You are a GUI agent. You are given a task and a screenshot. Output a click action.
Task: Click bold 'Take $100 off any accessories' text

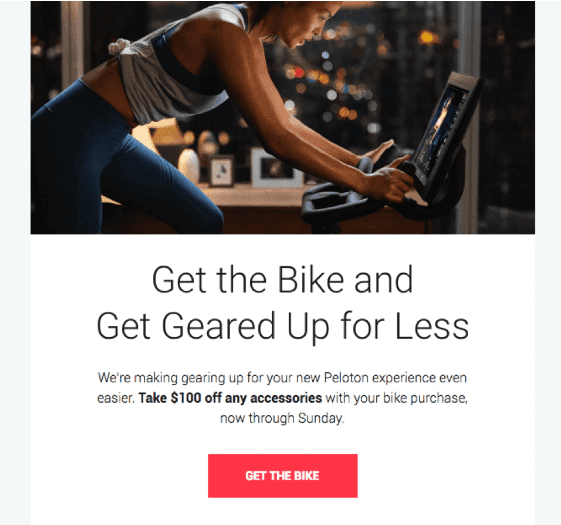[230, 398]
